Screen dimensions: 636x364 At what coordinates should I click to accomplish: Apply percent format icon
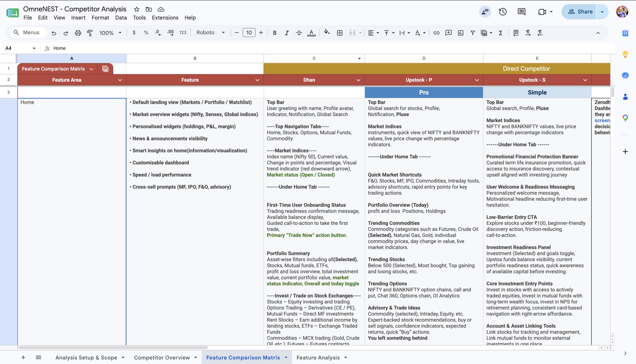[x=146, y=32]
